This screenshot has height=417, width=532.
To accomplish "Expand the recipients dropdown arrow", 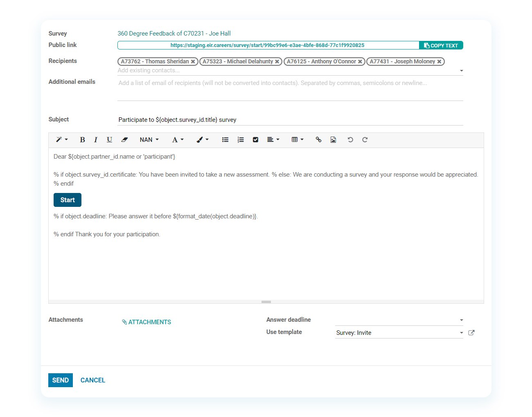I will pos(462,71).
